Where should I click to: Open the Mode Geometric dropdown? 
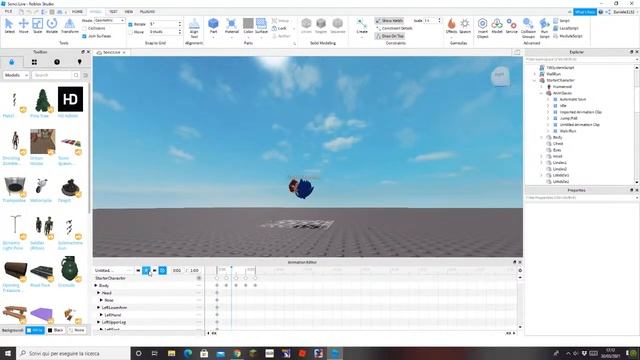[109, 20]
